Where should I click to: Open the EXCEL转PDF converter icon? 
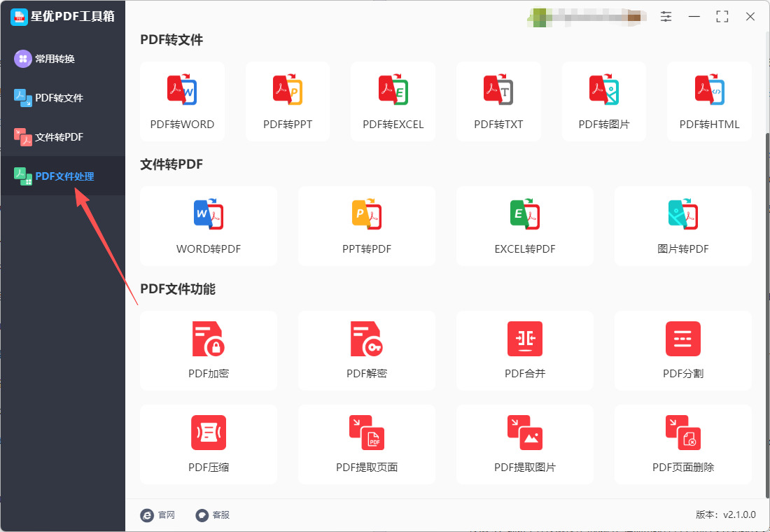[525, 214]
